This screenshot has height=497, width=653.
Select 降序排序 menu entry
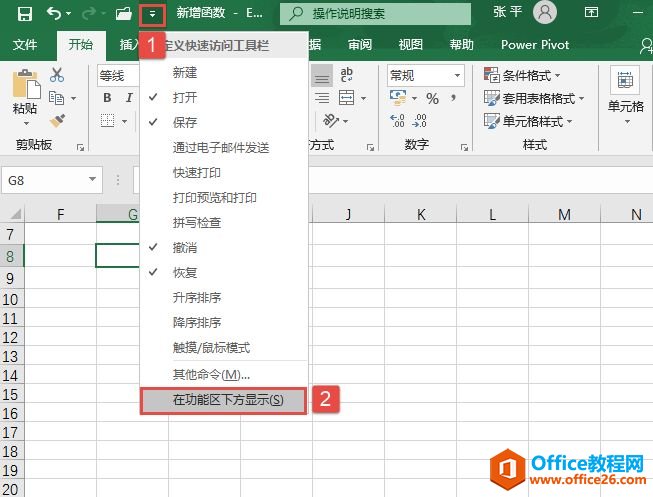(224, 322)
